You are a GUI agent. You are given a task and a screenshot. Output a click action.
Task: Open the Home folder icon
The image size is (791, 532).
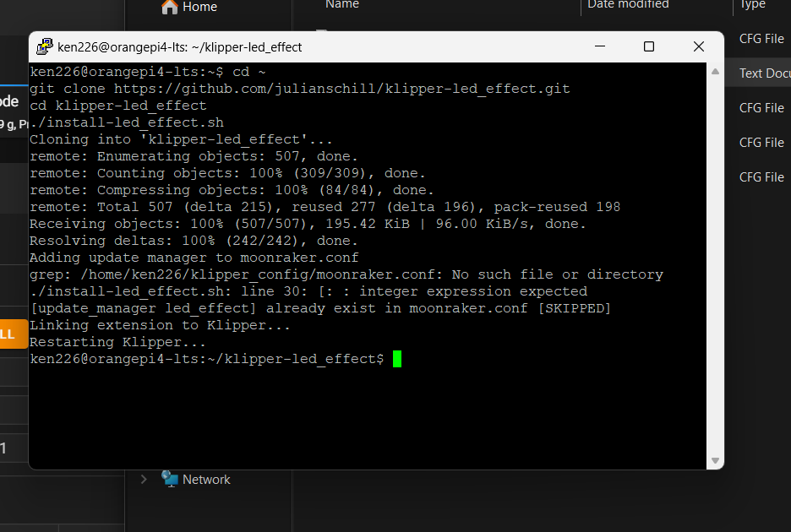coord(170,7)
